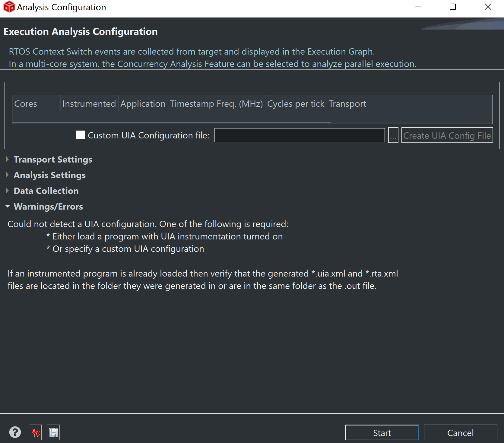
Task: Select the Application column header
Action: pyautogui.click(x=143, y=103)
